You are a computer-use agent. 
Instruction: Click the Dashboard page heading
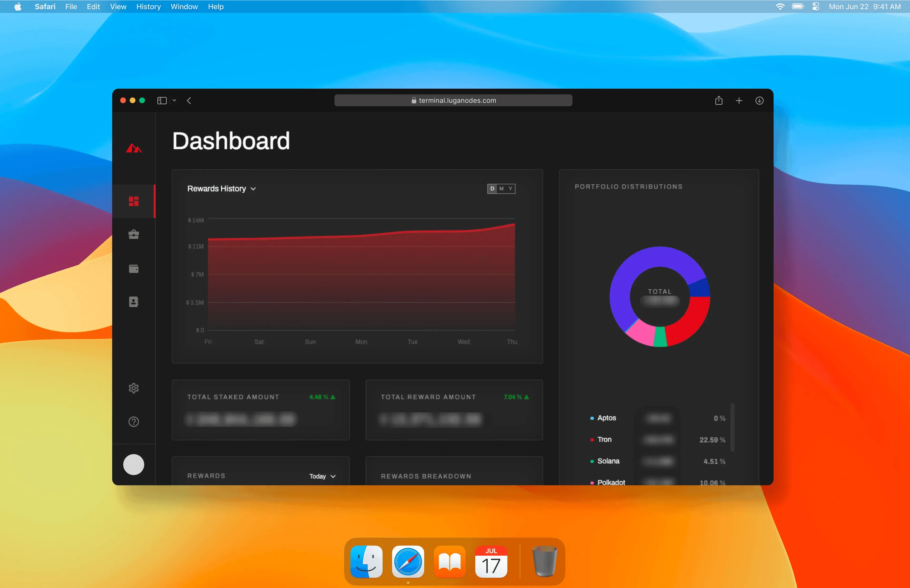tap(231, 141)
